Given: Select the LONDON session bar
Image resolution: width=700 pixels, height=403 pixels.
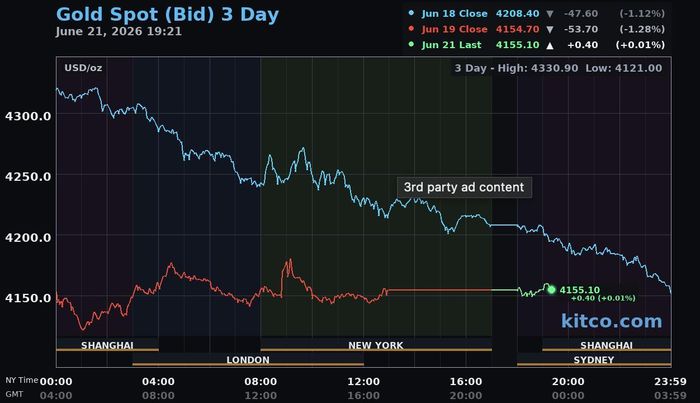Looking at the screenshot, I should (248, 359).
